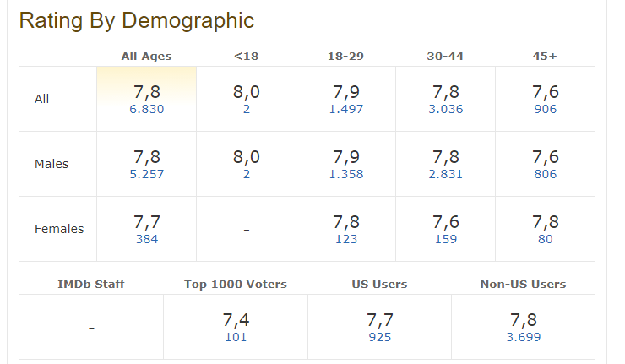Open the 3.699 Non-US Users votes link
The width and height of the screenshot is (625, 364).
pyautogui.click(x=524, y=337)
